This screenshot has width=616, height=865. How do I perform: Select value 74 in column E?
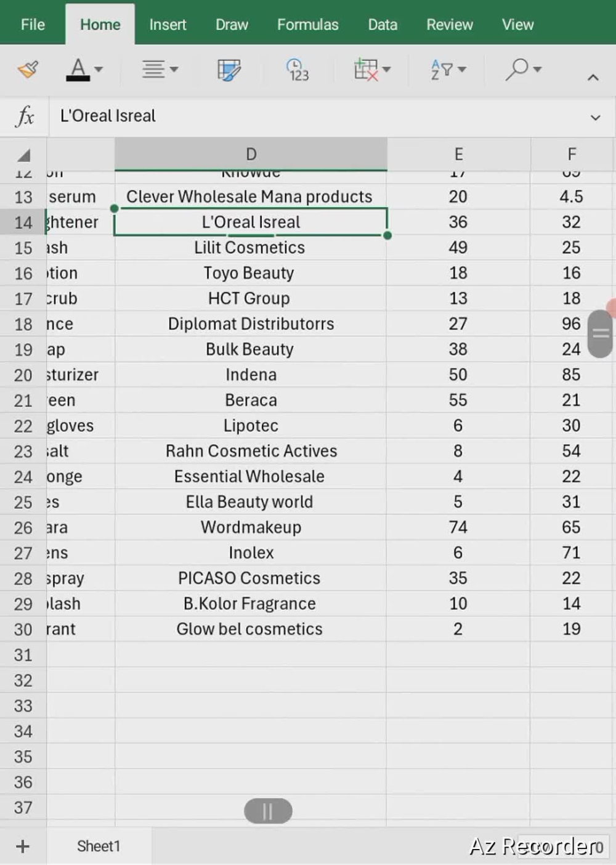tap(458, 527)
